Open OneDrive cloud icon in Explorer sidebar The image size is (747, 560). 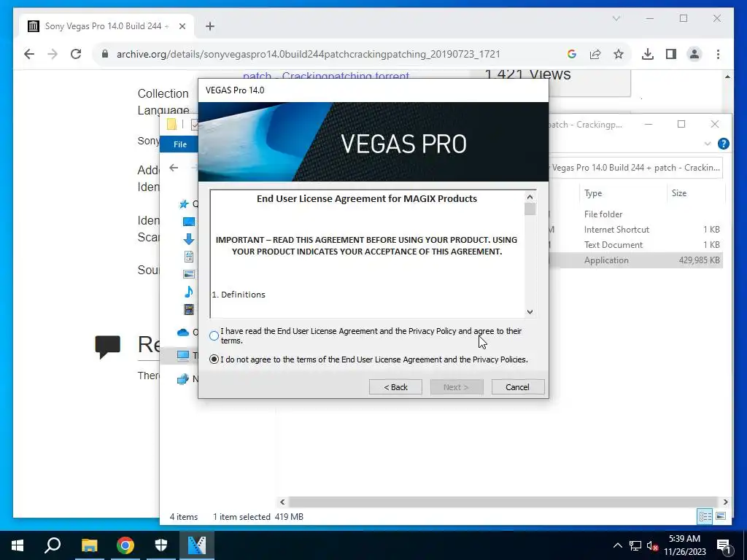[x=183, y=332]
